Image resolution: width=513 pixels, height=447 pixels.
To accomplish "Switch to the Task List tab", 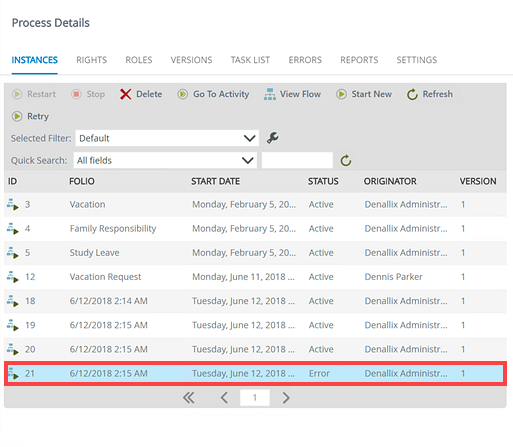I will click(250, 60).
